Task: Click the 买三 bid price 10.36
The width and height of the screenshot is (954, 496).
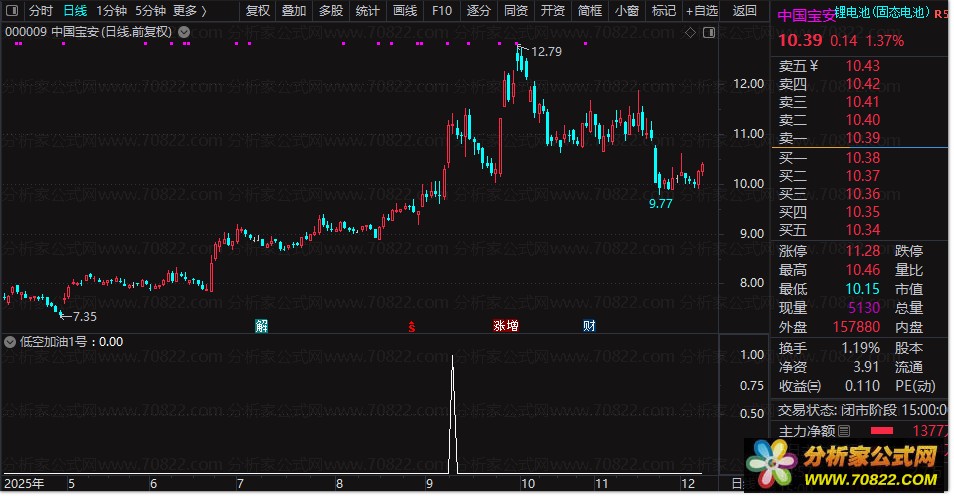Action: click(x=863, y=194)
